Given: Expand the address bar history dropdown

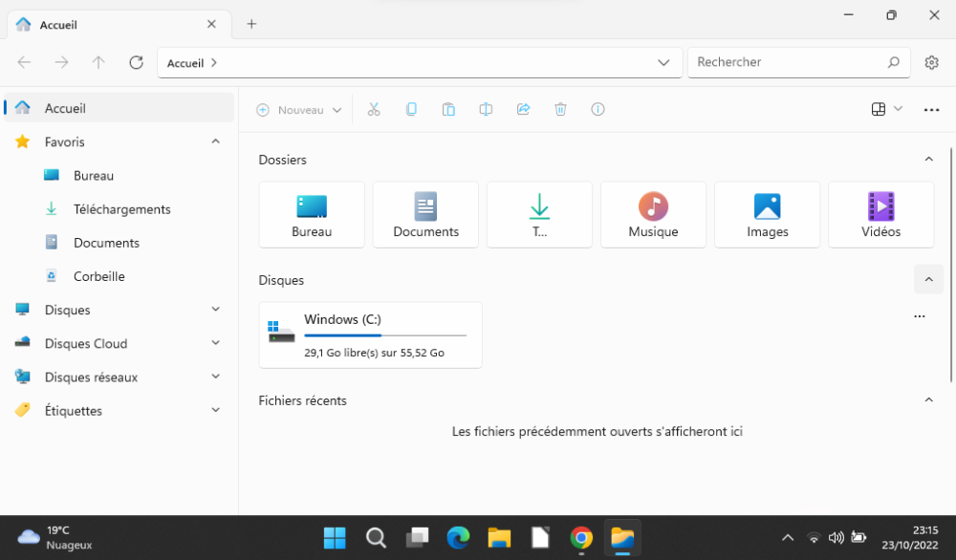Looking at the screenshot, I should pos(663,63).
